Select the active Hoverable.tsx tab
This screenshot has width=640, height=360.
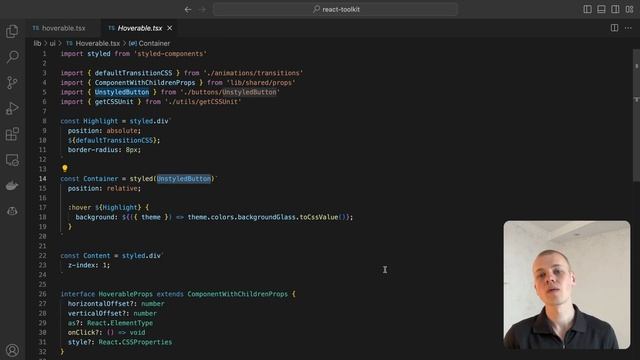point(140,28)
